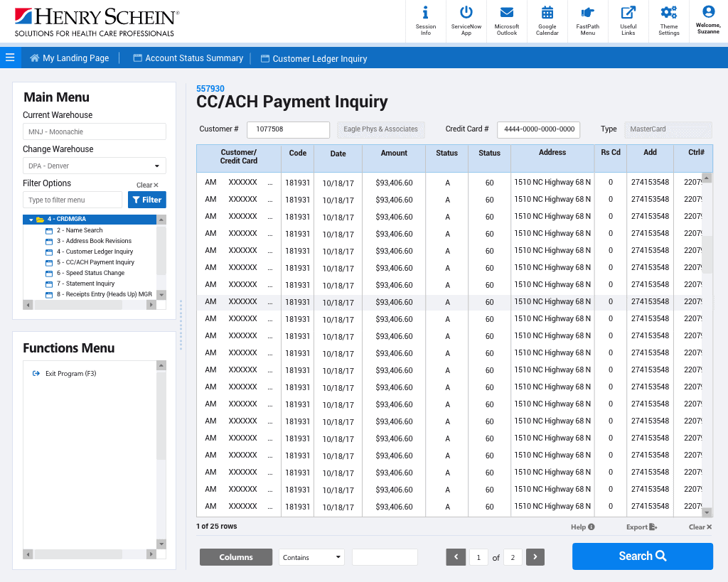This screenshot has height=582, width=728.
Task: Click the Exit Program arrow icon
Action: click(36, 373)
